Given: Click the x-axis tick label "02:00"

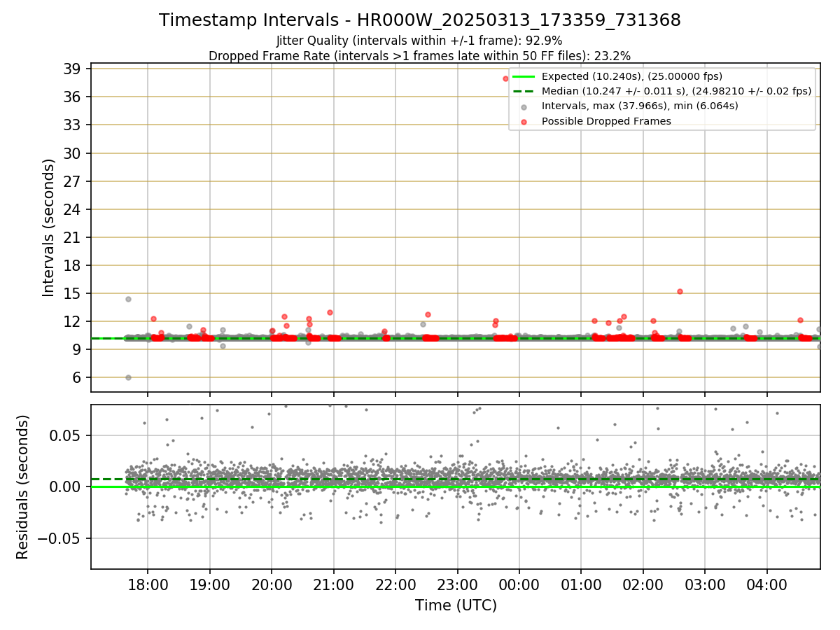Looking at the screenshot, I should (643, 584).
